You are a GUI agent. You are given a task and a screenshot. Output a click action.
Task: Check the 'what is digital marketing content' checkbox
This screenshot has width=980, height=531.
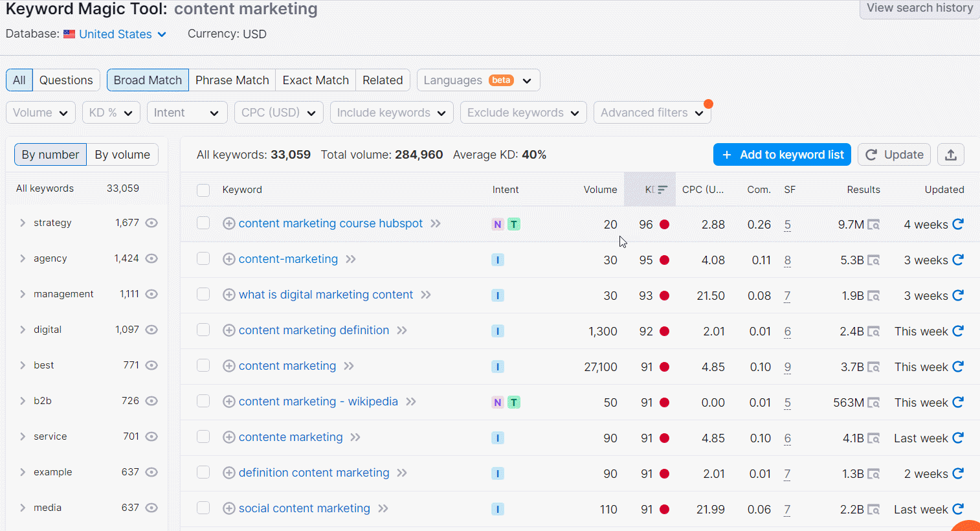(203, 294)
